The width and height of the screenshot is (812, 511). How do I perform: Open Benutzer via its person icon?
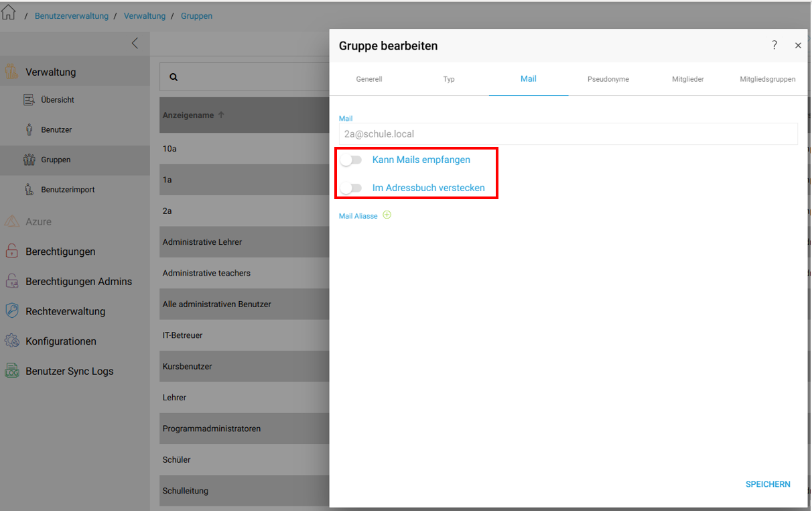[29, 129]
